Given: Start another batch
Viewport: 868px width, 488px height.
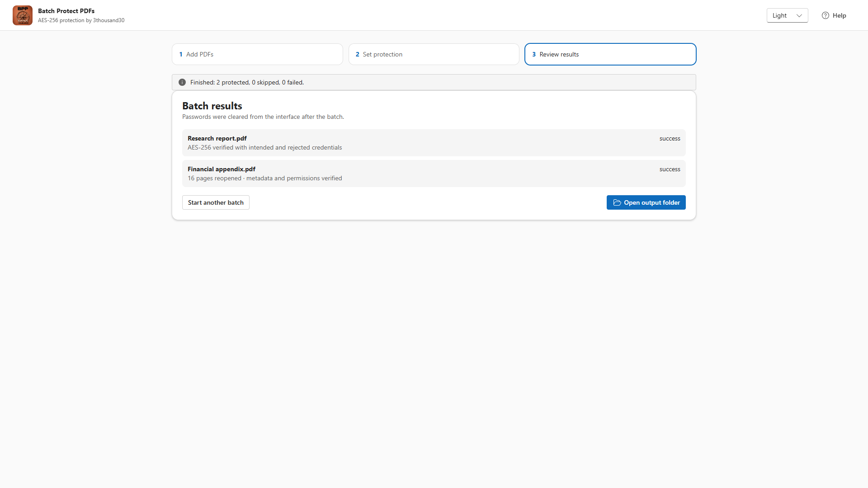Looking at the screenshot, I should coord(216,202).
